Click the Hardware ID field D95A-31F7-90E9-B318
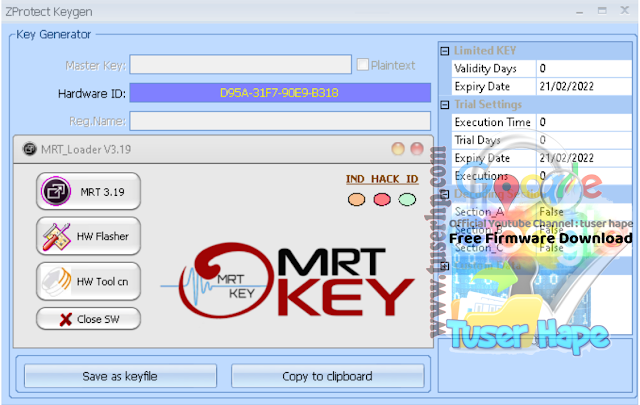Screen dimensions: 640x405 pyautogui.click(x=280, y=93)
